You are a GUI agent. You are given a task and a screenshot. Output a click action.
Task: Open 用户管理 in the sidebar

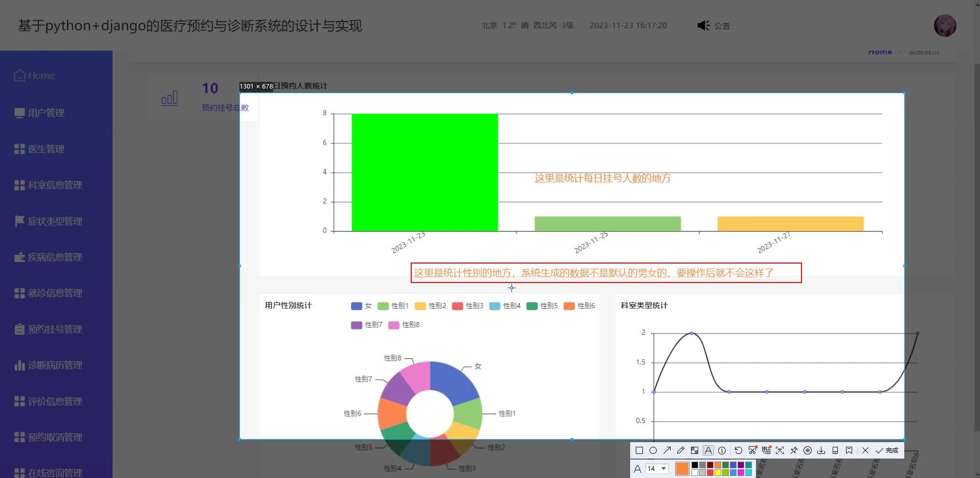[x=46, y=113]
